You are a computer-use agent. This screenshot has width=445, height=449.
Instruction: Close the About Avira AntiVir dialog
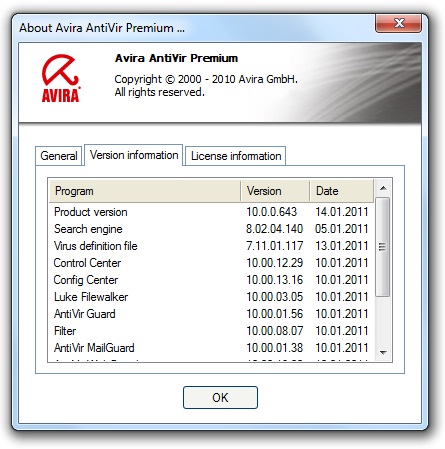coord(398,23)
